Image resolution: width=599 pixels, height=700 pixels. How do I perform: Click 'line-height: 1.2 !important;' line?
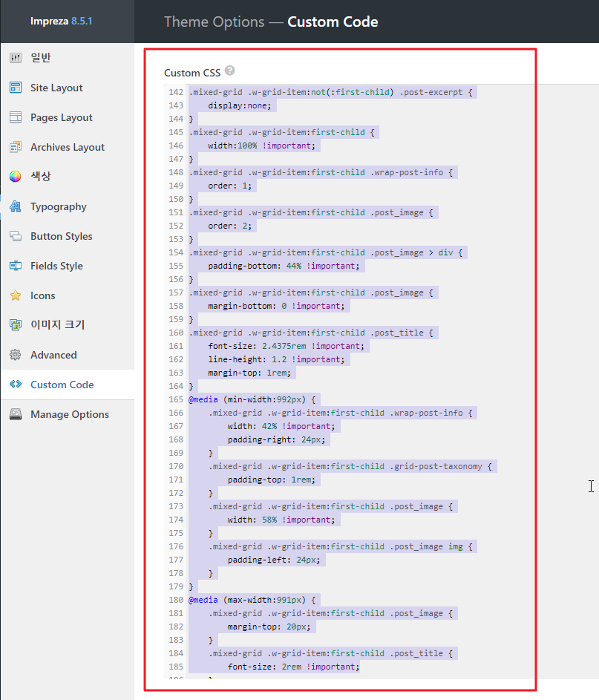coord(276,359)
